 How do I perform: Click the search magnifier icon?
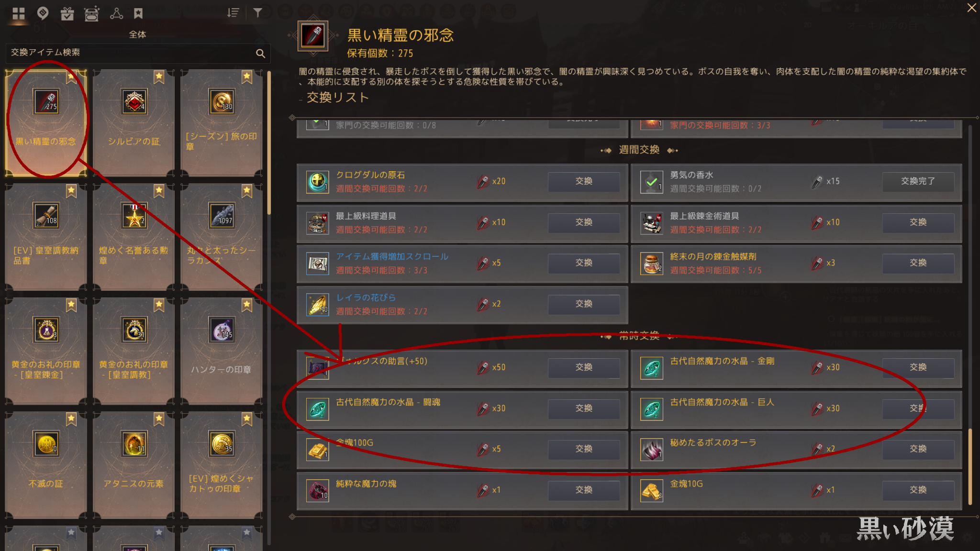pos(260,54)
